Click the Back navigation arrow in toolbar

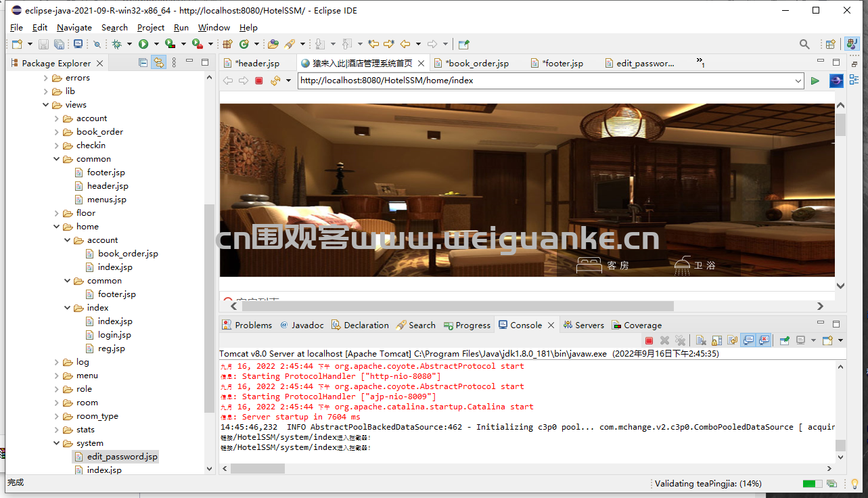(x=405, y=44)
